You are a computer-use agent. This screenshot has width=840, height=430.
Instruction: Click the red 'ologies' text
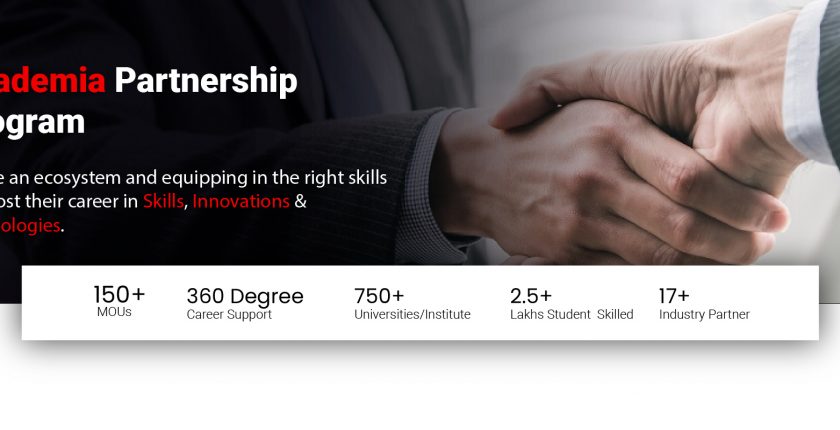(x=30, y=225)
